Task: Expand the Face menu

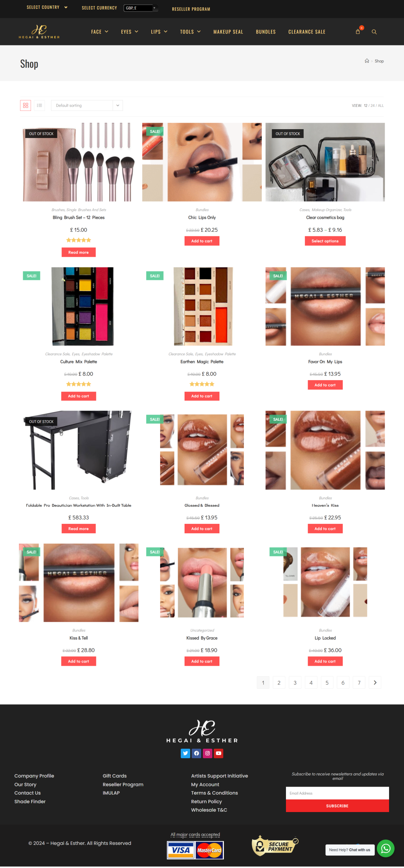Action: pyautogui.click(x=100, y=32)
